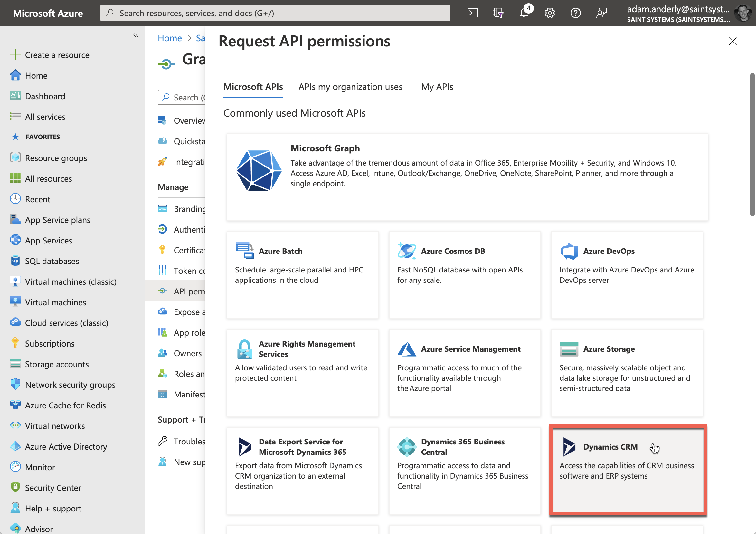Switch to APIs my organization uses tab
The width and height of the screenshot is (756, 534).
pyautogui.click(x=350, y=87)
